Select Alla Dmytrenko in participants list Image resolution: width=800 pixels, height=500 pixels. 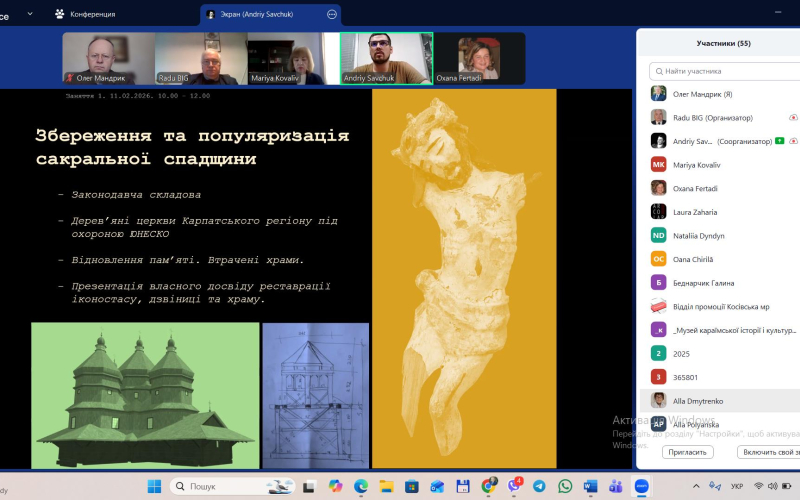[x=720, y=401]
